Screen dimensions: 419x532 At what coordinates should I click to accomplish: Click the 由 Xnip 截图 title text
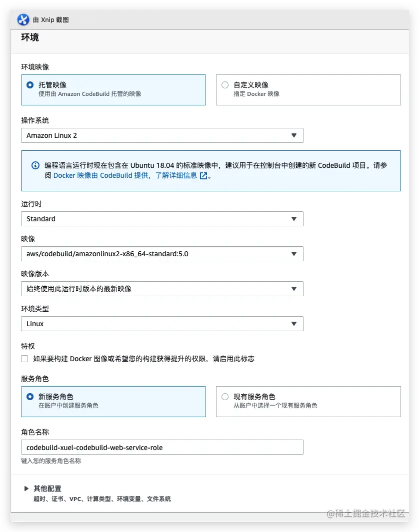[51, 19]
